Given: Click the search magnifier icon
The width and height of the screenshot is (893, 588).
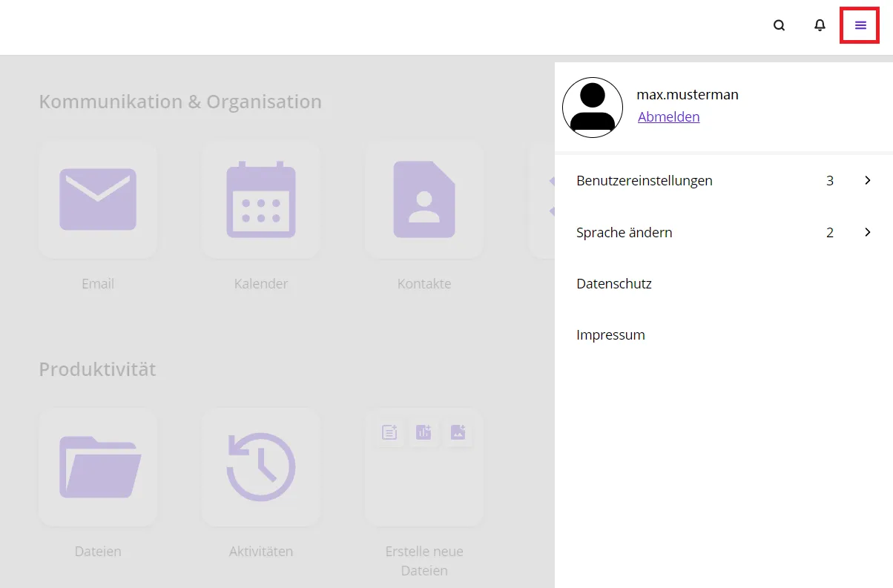Looking at the screenshot, I should (779, 25).
